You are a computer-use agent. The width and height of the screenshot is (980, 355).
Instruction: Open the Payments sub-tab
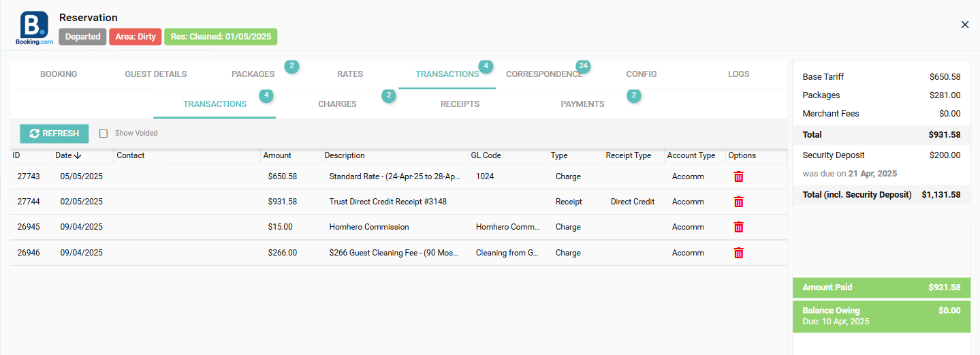tap(582, 104)
